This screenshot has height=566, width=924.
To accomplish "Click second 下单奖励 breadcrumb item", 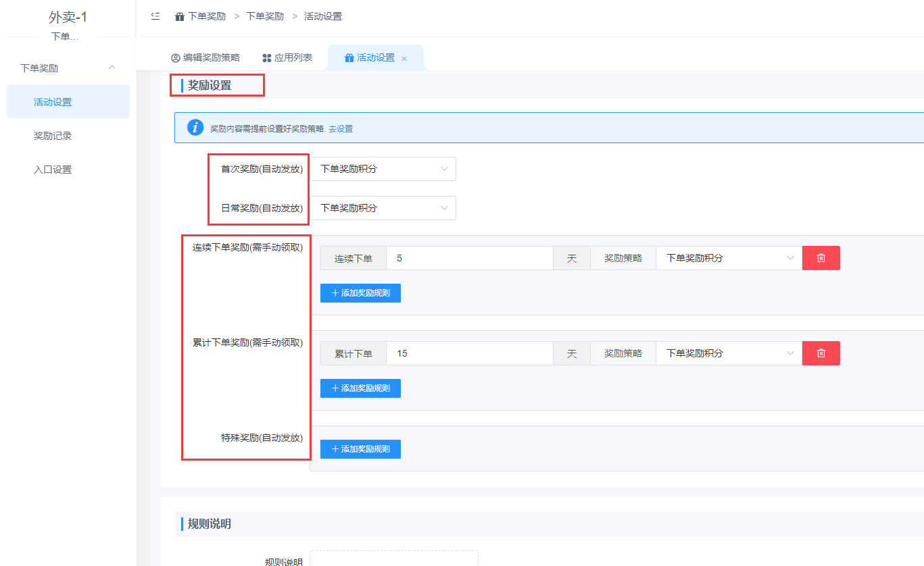I will 265,16.
